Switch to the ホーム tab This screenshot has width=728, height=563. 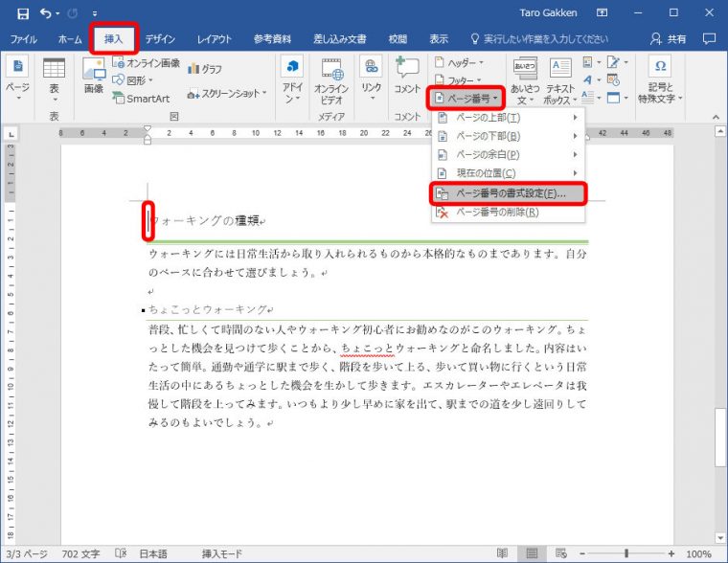coord(70,39)
